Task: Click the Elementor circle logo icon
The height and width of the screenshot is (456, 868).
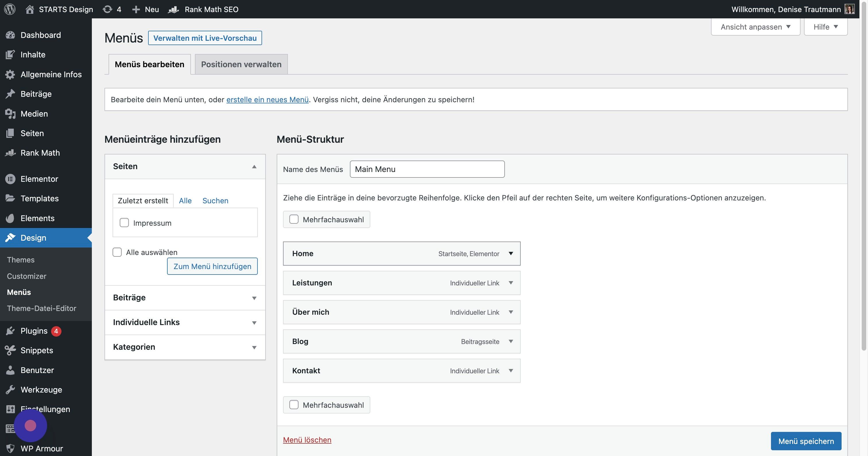Action: tap(10, 179)
